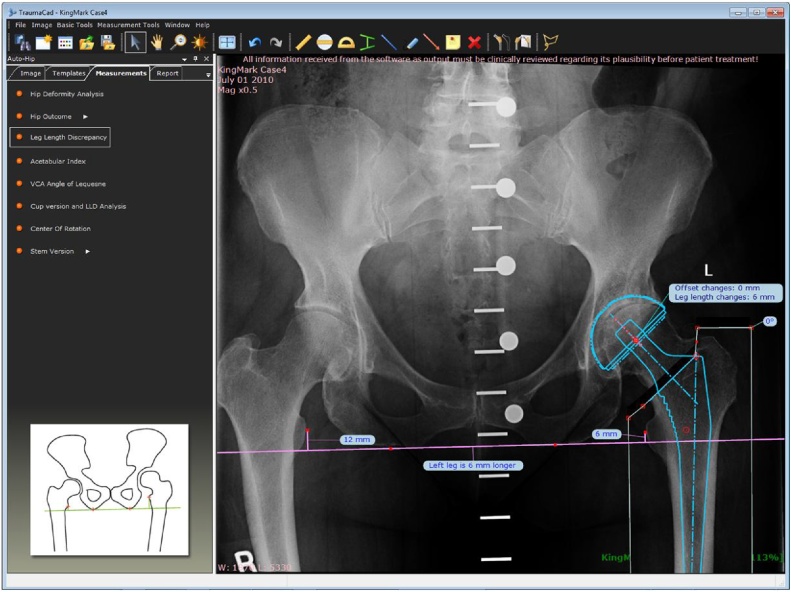This screenshot has height=592, width=791.
Task: Switch to the Report tab
Action: coord(167,74)
